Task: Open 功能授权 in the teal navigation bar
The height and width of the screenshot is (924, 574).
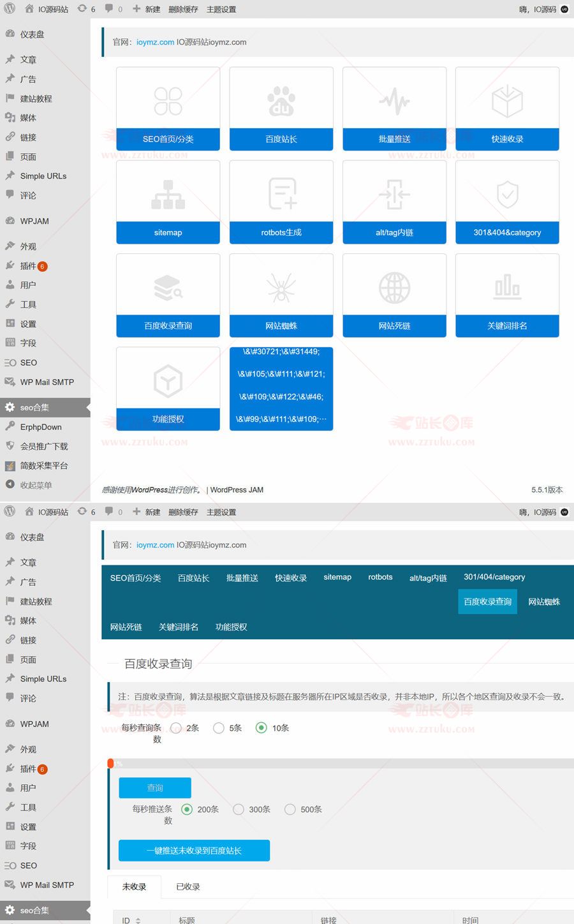Action: [x=231, y=627]
